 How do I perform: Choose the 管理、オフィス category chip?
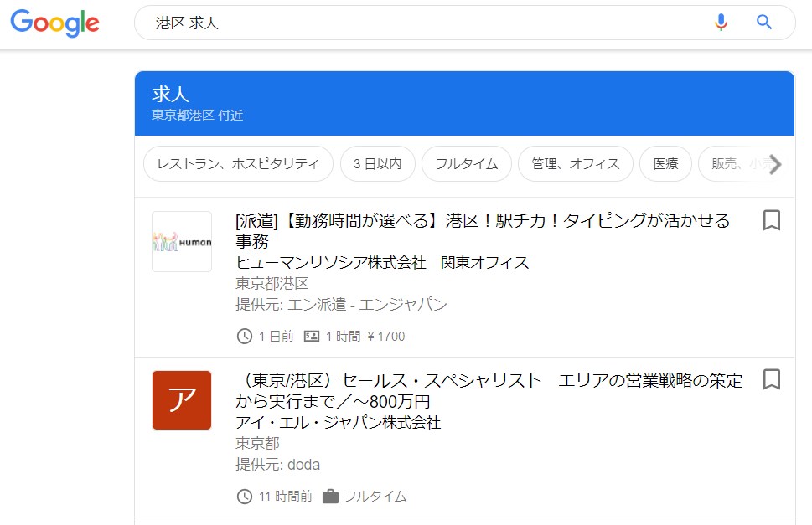click(x=575, y=164)
